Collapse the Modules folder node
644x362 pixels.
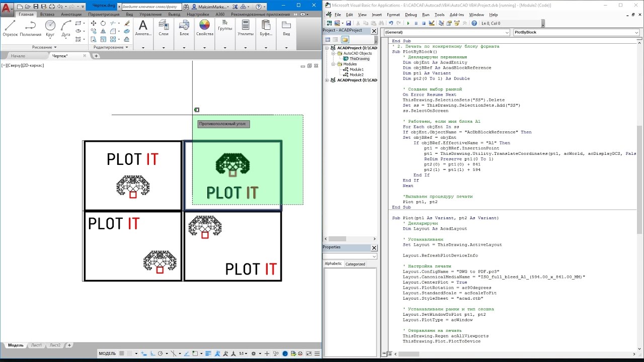(333, 64)
